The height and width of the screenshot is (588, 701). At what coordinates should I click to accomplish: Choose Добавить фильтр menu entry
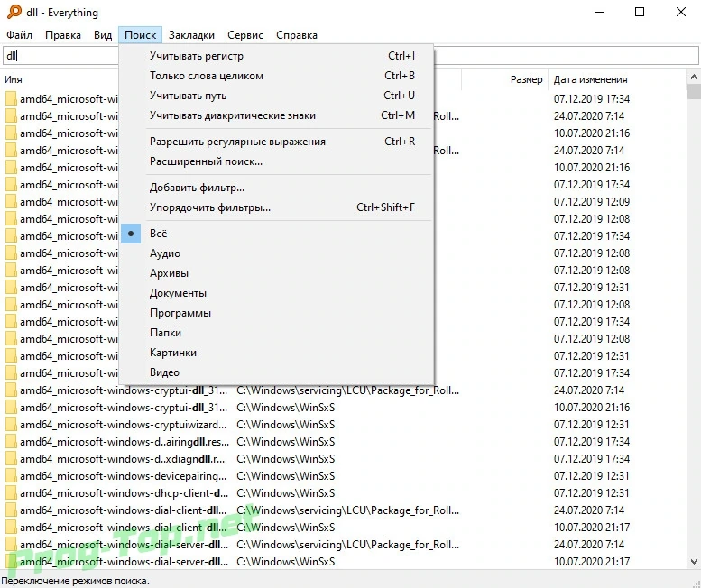click(x=276, y=188)
